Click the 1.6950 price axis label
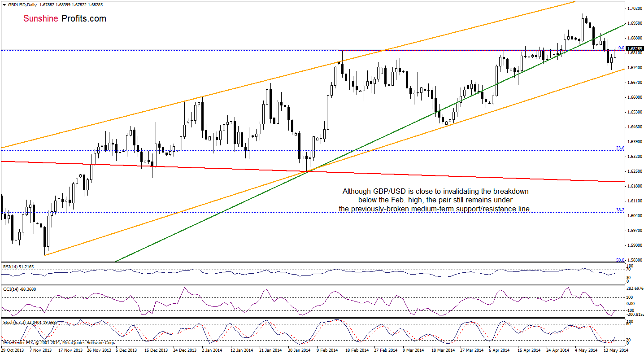Viewport: 644px width, 354px height. [x=635, y=23]
